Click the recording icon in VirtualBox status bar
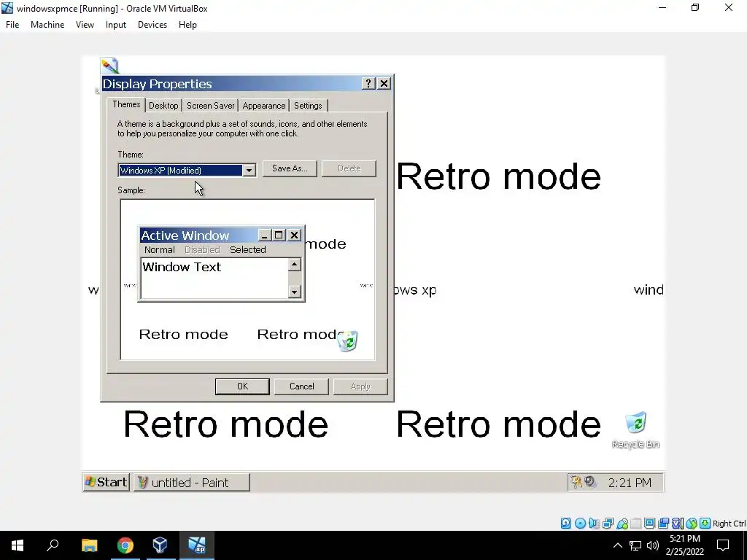Screen dimensions: 747x560 [x=663, y=524]
